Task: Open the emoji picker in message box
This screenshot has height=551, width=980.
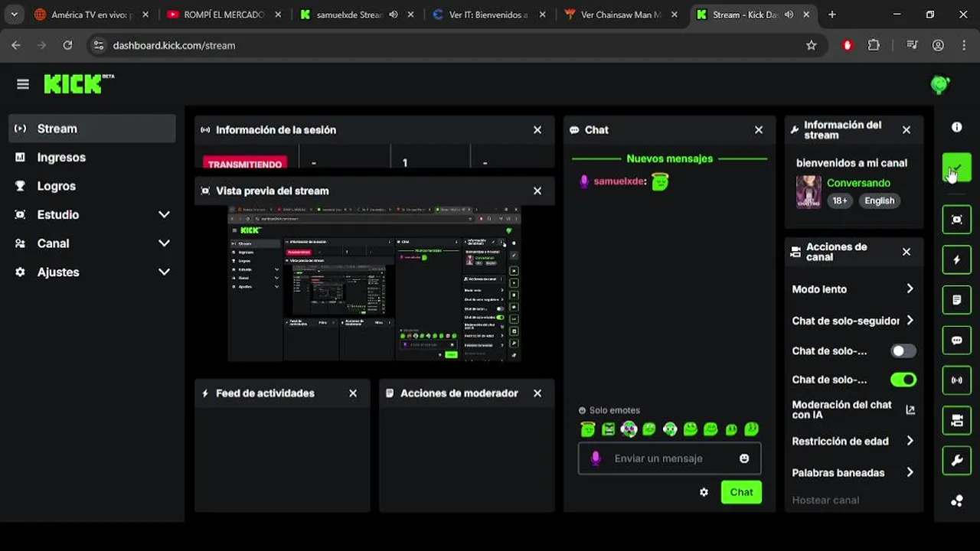Action: point(744,458)
